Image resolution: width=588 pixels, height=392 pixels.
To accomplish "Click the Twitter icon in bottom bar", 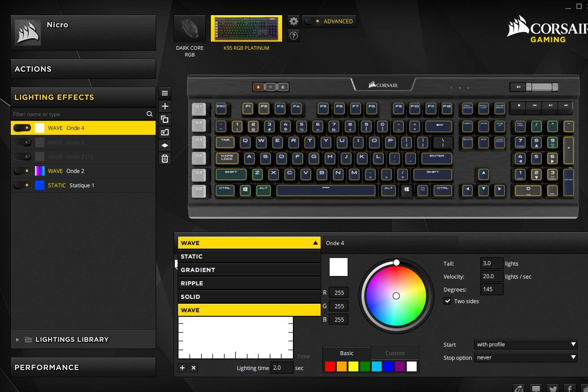I will pos(553,388).
